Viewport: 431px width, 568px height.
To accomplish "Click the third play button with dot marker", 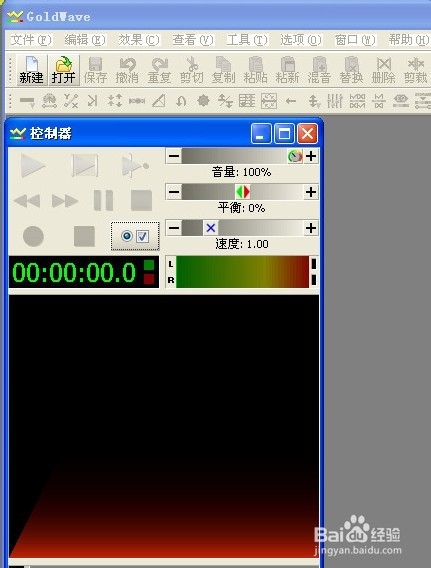I will click(134, 166).
